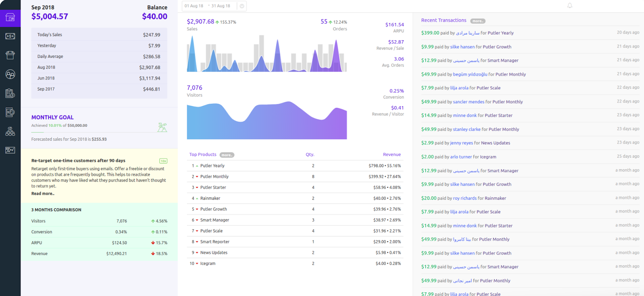This screenshot has height=296, width=644.
Task: Select Rainmaker in Top Products list
Action: [x=210, y=198]
